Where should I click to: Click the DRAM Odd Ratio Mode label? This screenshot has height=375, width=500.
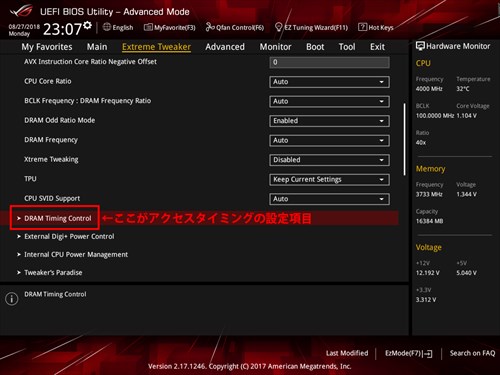click(60, 120)
